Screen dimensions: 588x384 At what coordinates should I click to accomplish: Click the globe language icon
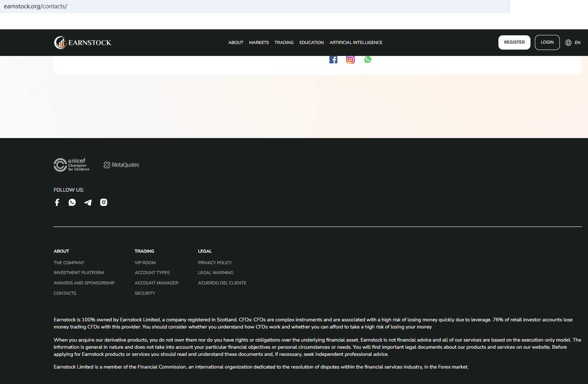click(568, 42)
